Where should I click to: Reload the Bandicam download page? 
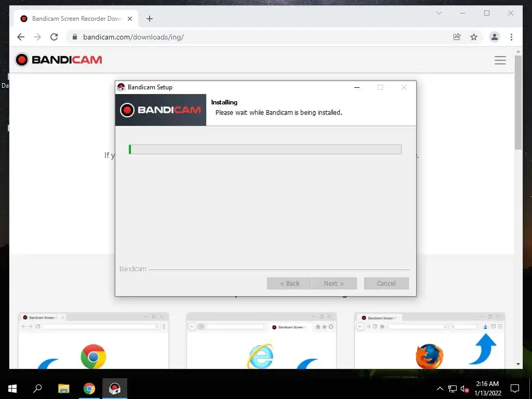[x=54, y=37]
